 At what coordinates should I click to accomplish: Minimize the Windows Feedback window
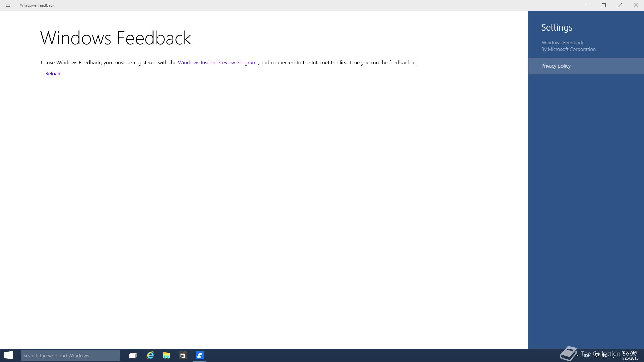point(588,5)
